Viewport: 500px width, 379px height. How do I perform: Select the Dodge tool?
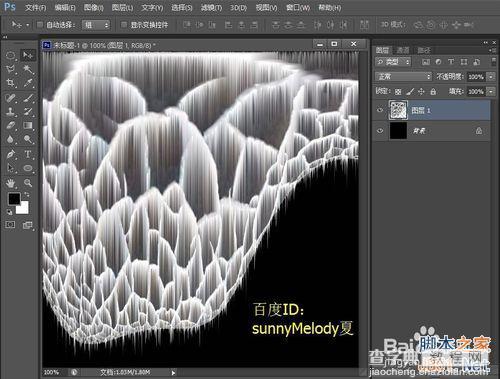[x=28, y=139]
